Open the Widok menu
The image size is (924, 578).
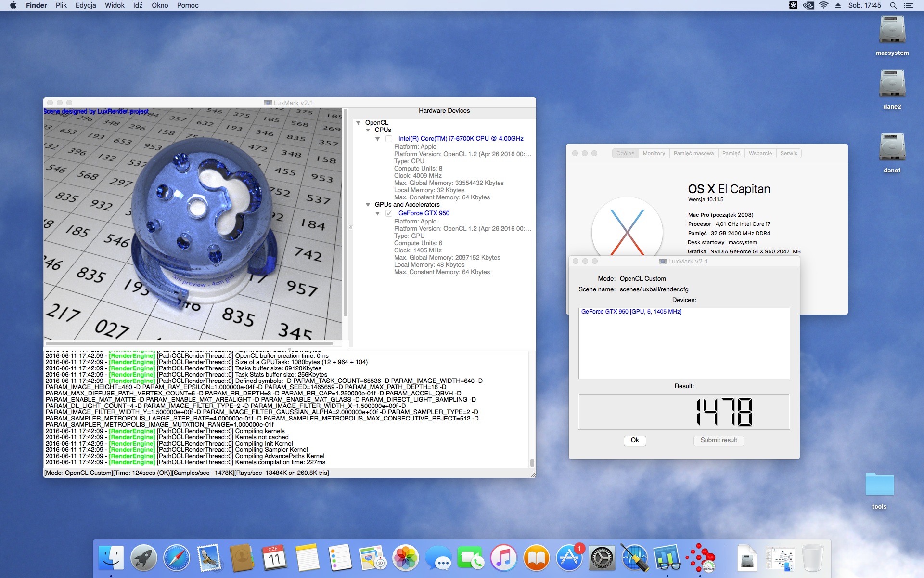(115, 5)
